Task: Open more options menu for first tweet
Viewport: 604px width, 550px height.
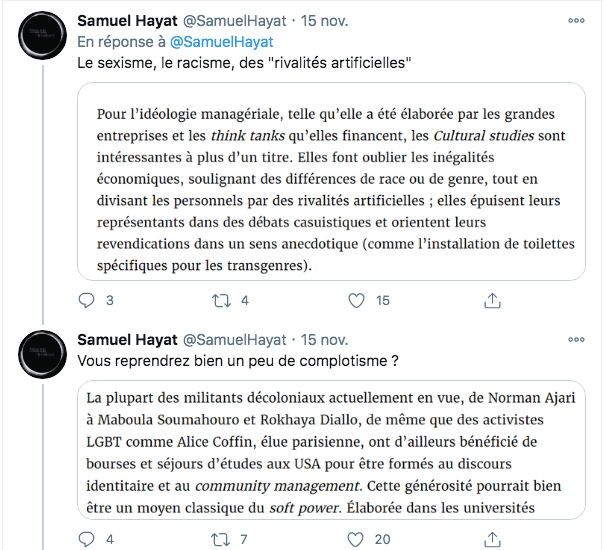Action: click(576, 20)
